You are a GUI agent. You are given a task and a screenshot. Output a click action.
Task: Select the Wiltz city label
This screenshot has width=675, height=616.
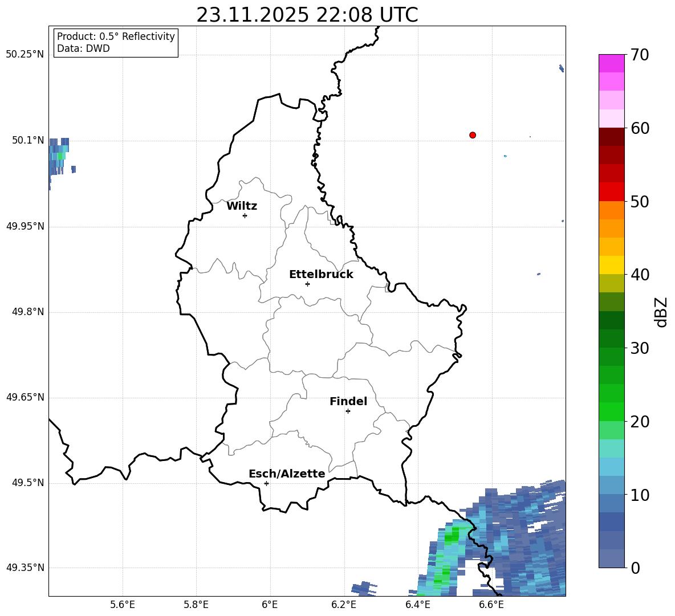pos(242,206)
